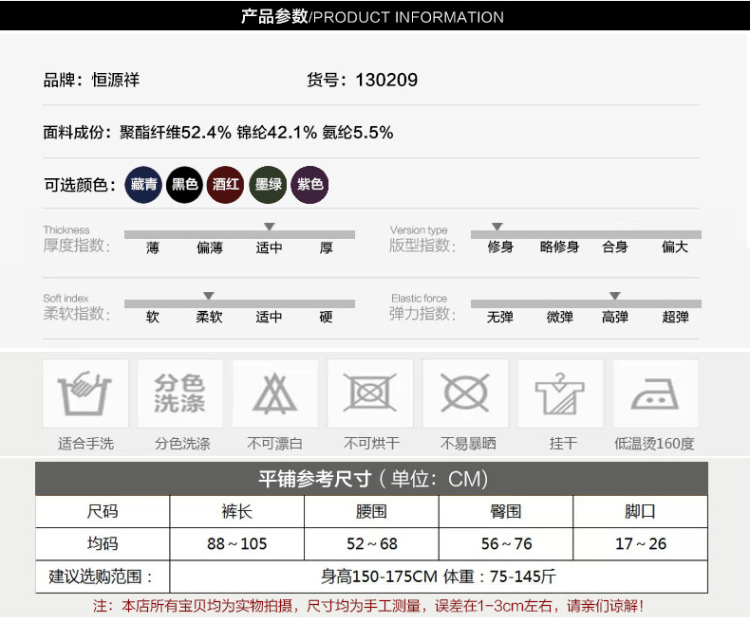Select the 藏青 navy color swatch
Viewport: 750px width, 622px height.
click(144, 185)
